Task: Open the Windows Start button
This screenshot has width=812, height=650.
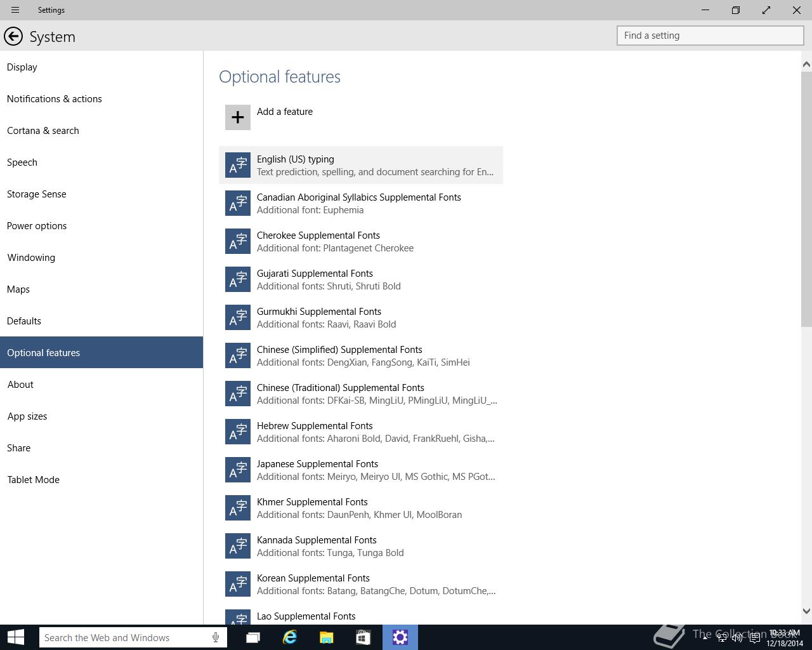Action: pos(16,637)
